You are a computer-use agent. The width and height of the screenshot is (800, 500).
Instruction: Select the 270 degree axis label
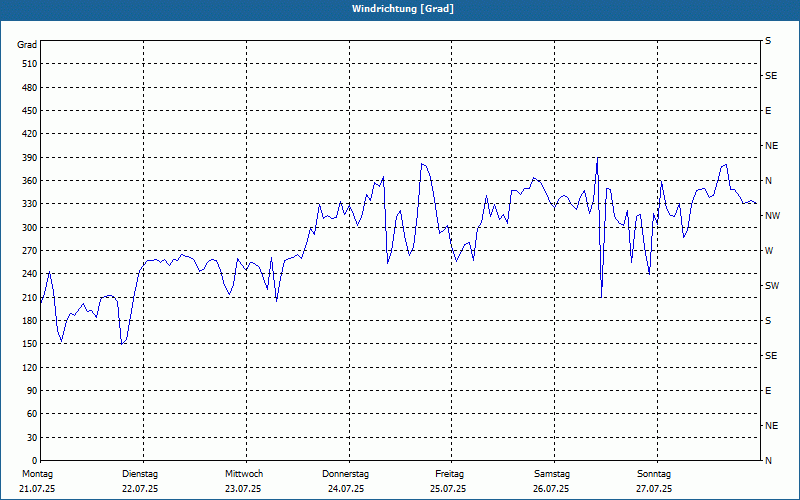tap(30, 251)
